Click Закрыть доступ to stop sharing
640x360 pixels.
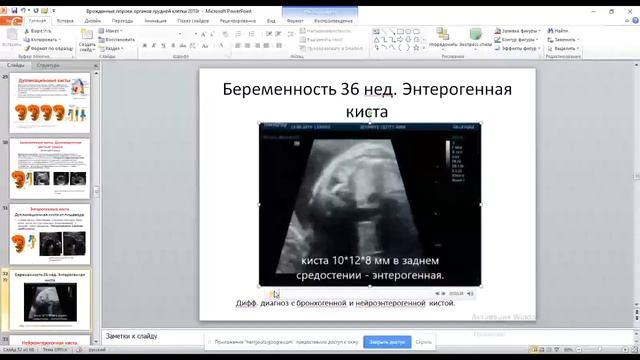(387, 342)
